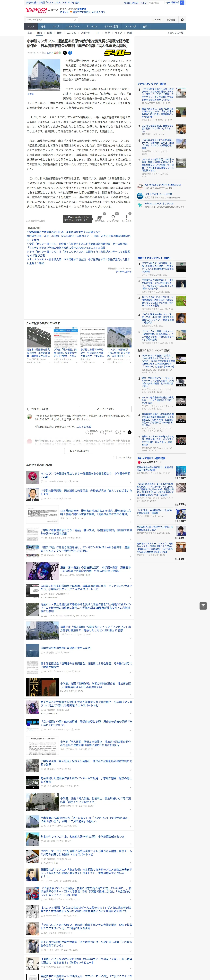The height and width of the screenshot is (980, 210).
Task: Open Yahoo! JAPAN link in top bar
Action: pos(131,3)
